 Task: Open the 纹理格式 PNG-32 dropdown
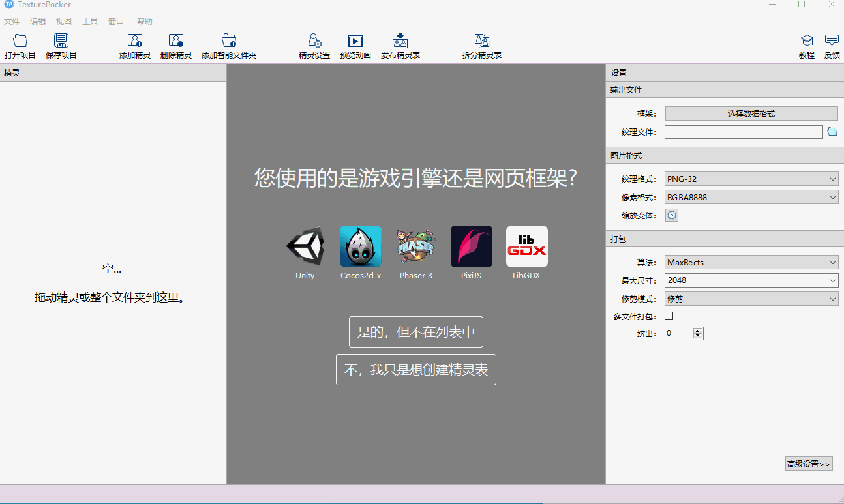[751, 179]
